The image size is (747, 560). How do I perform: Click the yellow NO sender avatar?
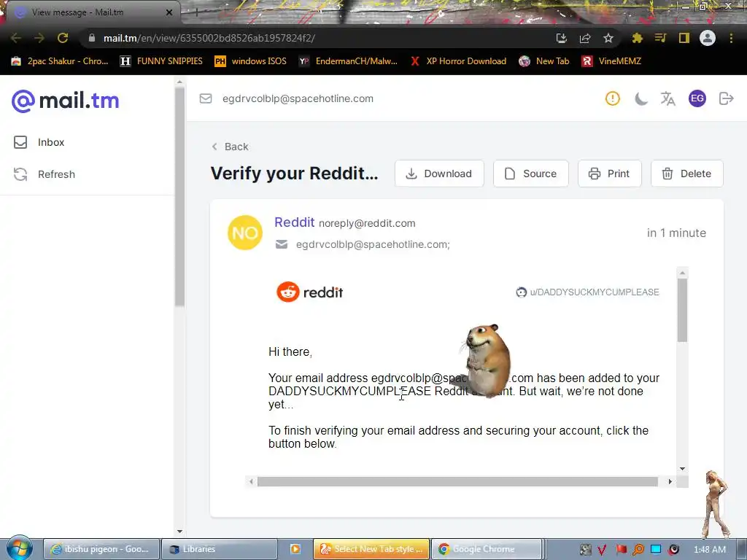click(x=245, y=233)
